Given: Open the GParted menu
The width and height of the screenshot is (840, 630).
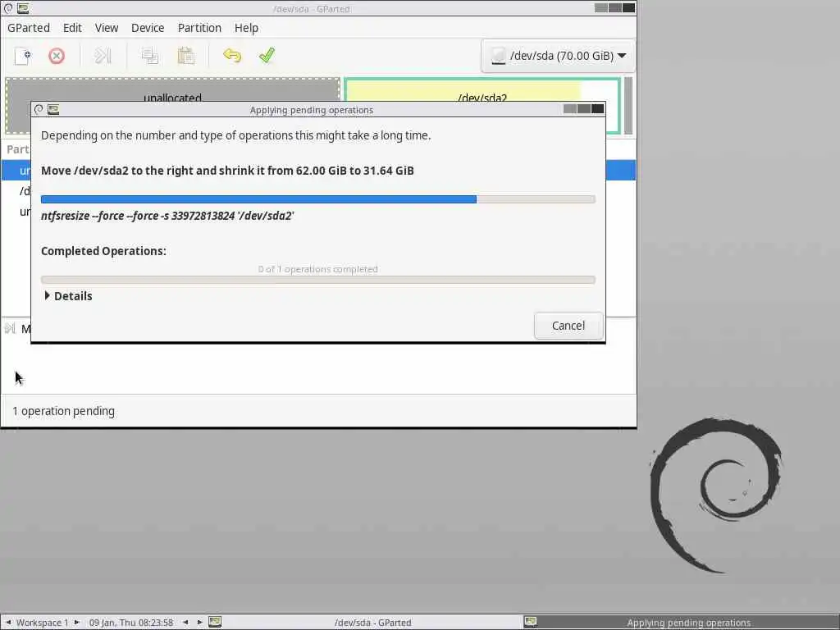Looking at the screenshot, I should coord(29,28).
